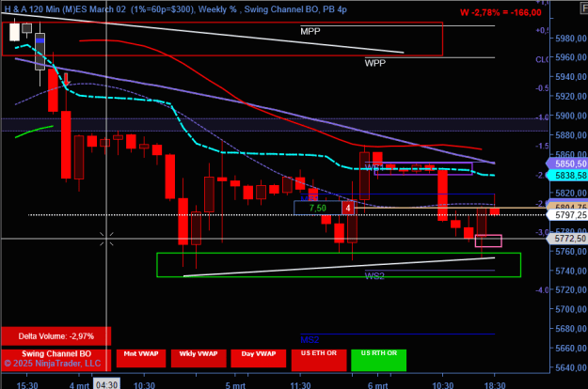Click the 7,50 position profit box
The image size is (588, 389).
point(318,208)
